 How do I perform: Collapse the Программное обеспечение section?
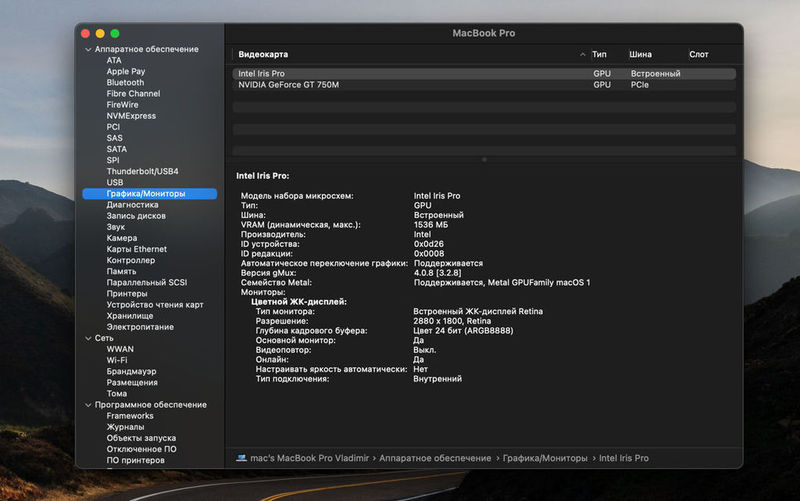point(88,405)
